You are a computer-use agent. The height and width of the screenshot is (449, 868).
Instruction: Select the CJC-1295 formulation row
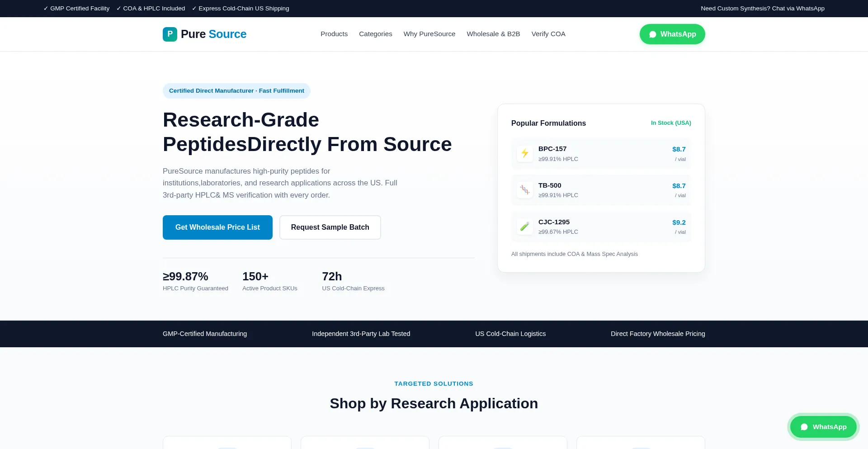pos(601,227)
